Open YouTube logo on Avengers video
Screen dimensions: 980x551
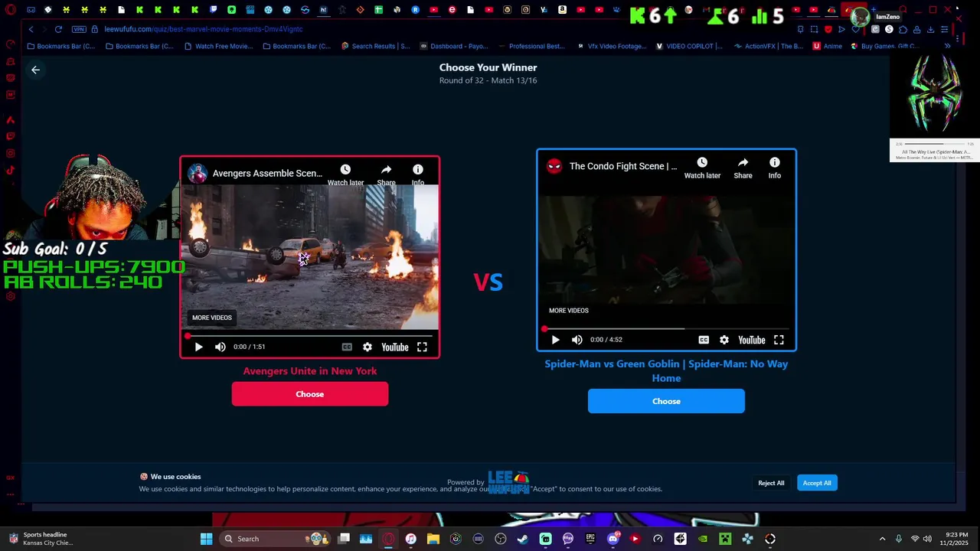coord(395,347)
